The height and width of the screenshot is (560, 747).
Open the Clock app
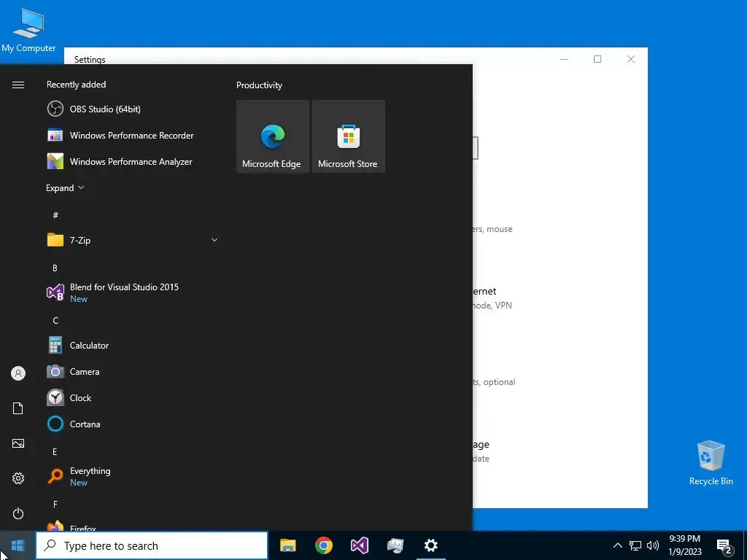[x=133, y=397]
